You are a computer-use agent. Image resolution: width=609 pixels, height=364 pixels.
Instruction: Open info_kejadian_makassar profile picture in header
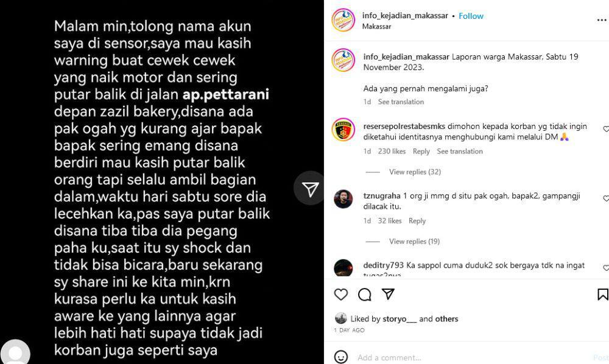(343, 20)
